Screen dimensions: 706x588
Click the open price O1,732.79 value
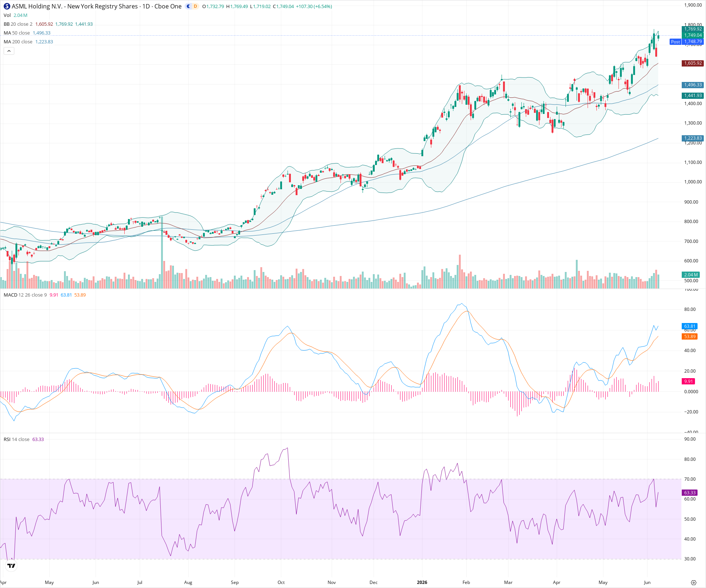coord(213,7)
